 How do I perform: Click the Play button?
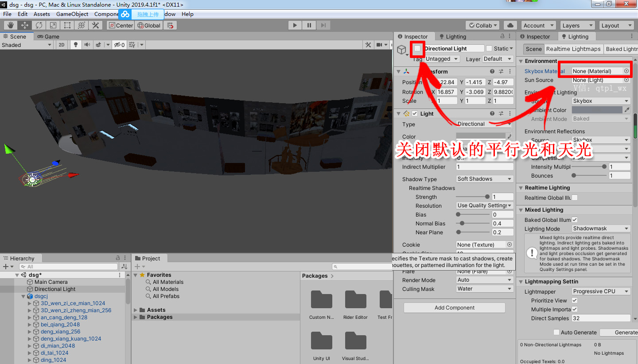(295, 25)
